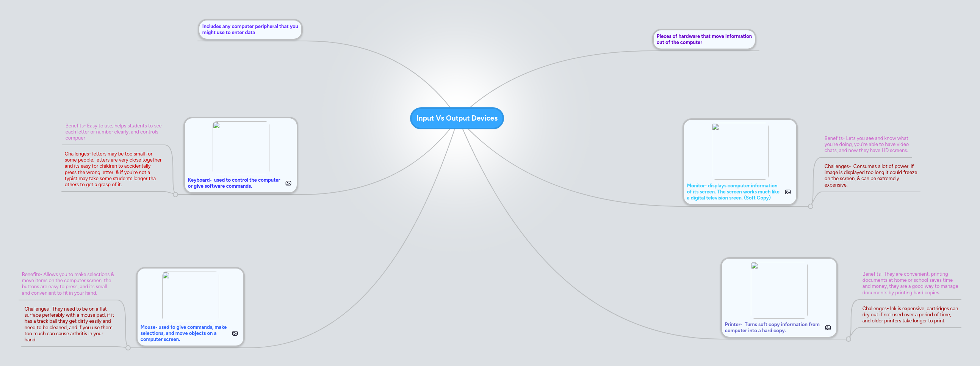Click the Monitor Challenges note about power consumption
Screen dimensions: 980x366
tap(871, 176)
